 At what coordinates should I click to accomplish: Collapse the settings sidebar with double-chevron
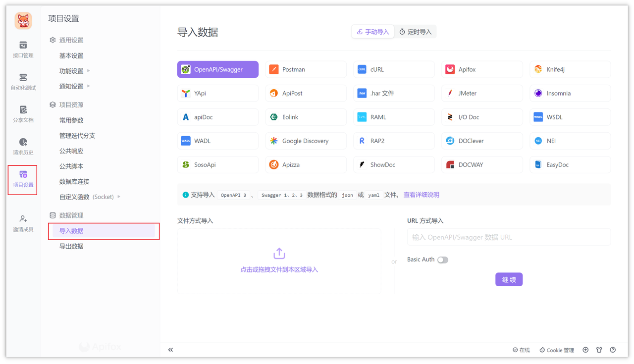170,350
